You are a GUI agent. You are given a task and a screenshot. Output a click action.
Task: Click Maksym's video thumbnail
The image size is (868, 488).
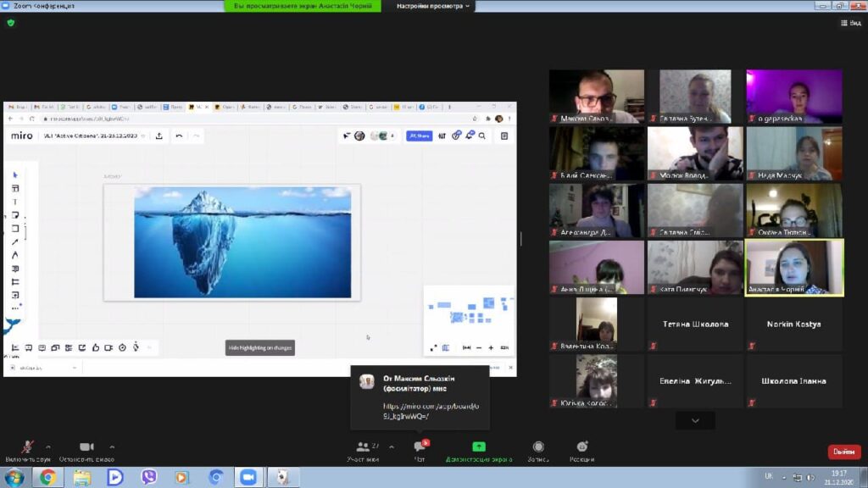(x=597, y=96)
